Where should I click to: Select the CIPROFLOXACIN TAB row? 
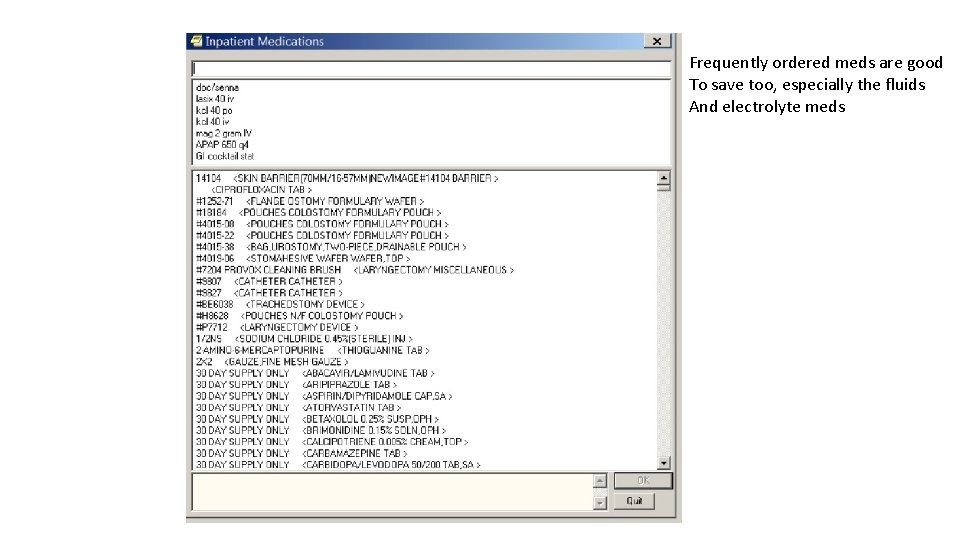pos(261,190)
